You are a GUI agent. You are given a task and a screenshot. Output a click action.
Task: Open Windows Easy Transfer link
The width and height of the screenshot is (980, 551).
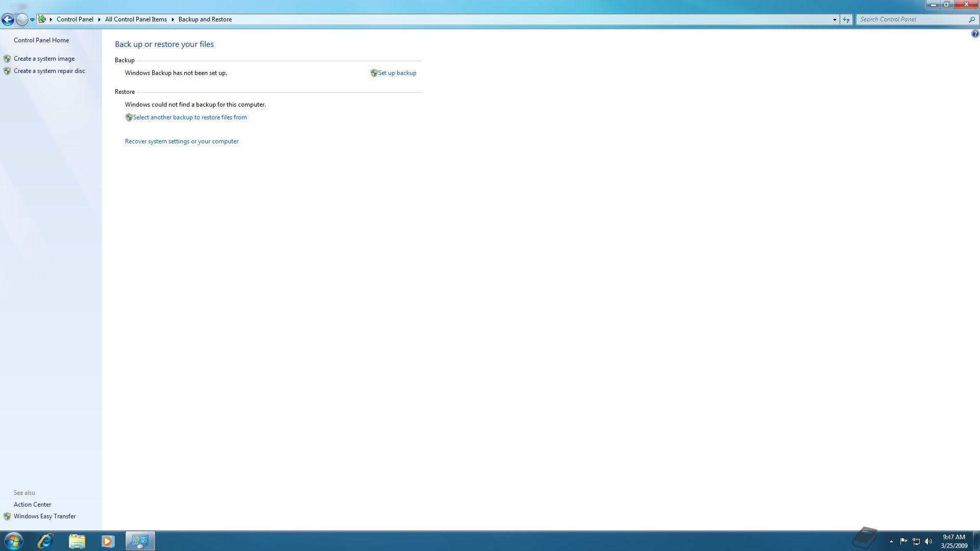tap(44, 516)
